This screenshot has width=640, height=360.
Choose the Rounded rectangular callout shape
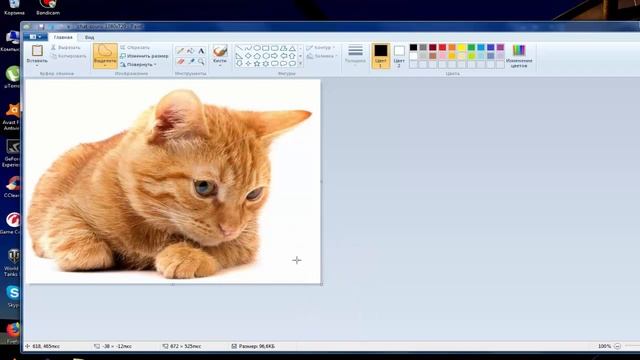(275, 64)
